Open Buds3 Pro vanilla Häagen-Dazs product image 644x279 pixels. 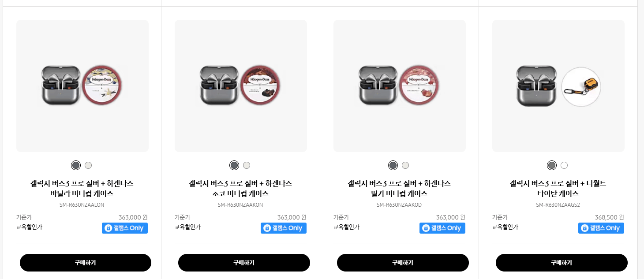tap(82, 86)
